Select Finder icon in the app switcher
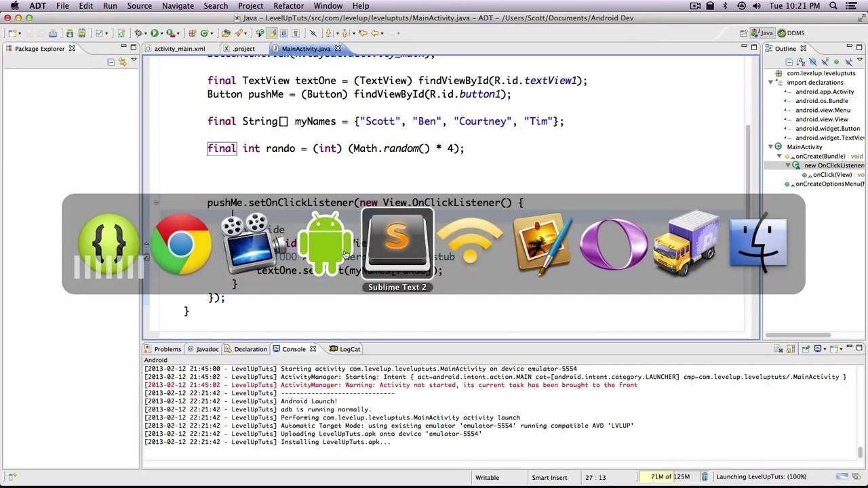This screenshot has height=488, width=868. click(x=758, y=244)
